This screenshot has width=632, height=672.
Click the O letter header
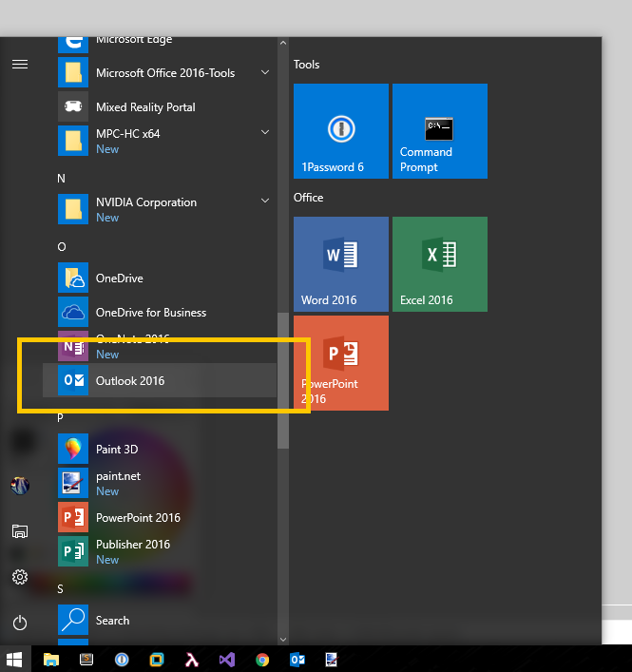tap(62, 247)
